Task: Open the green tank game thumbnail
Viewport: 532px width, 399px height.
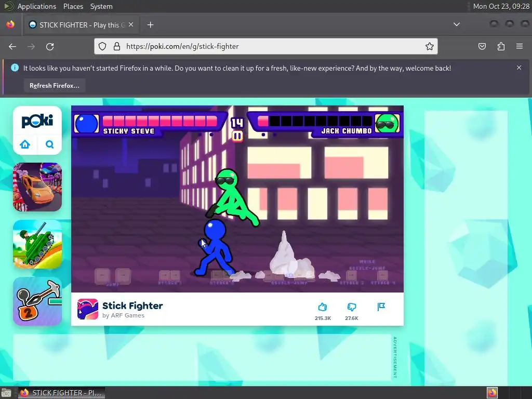Action: [37, 244]
